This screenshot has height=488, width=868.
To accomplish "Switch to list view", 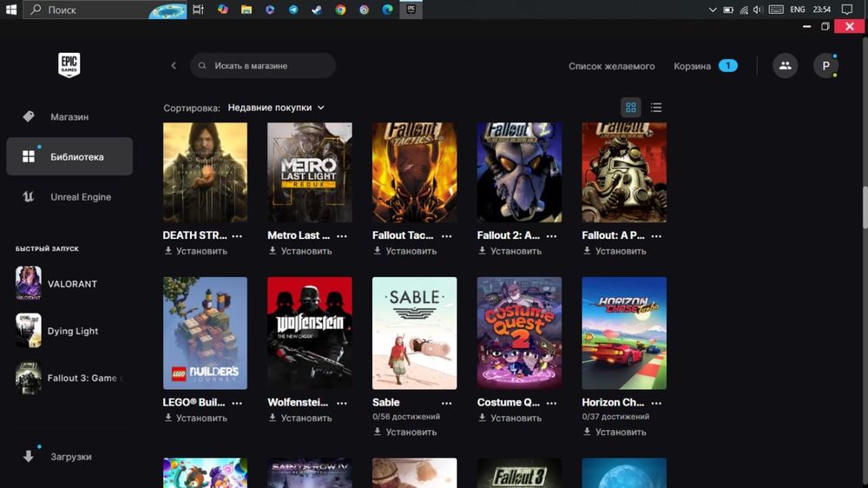I will [x=656, y=108].
